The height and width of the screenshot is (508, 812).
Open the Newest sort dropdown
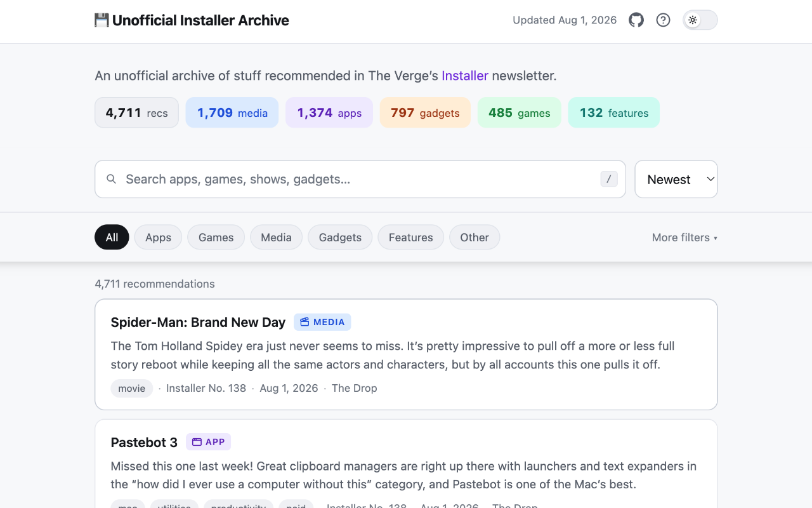[676, 179]
